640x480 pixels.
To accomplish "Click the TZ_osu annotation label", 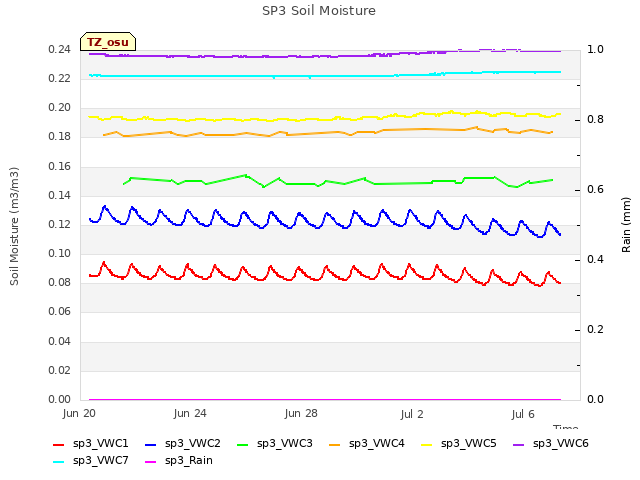I will (x=108, y=42).
